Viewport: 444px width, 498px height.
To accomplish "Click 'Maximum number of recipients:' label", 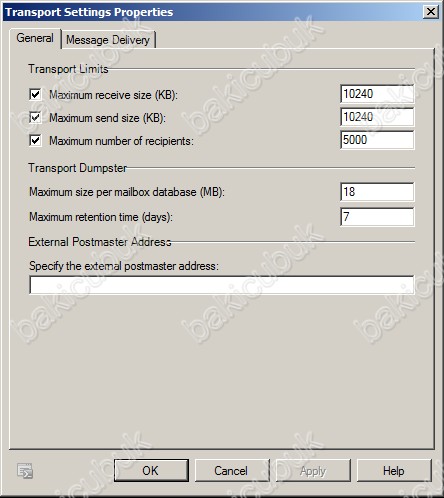I will (121, 141).
